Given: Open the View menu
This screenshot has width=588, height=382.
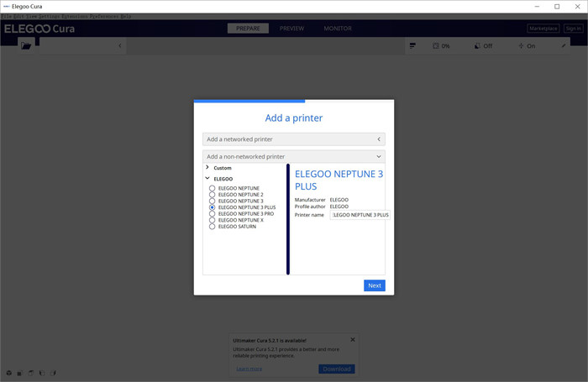Looking at the screenshot, I should click(x=32, y=17).
